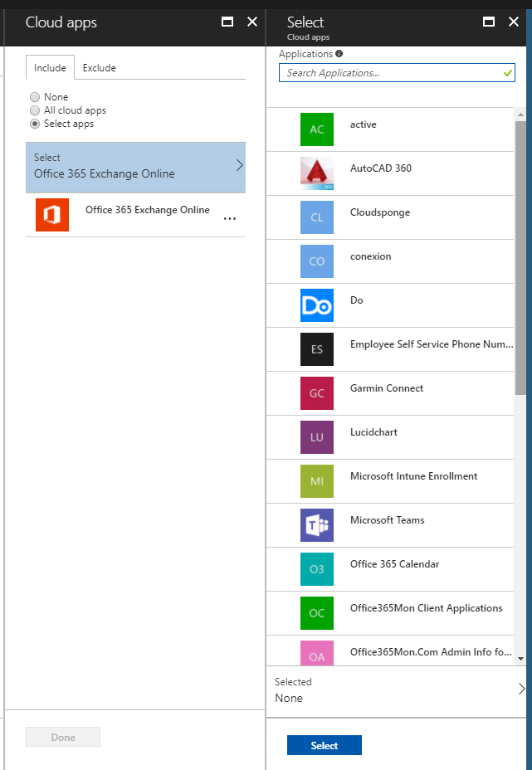The width and height of the screenshot is (532, 770).
Task: Switch to the Include tab
Action: [x=50, y=68]
